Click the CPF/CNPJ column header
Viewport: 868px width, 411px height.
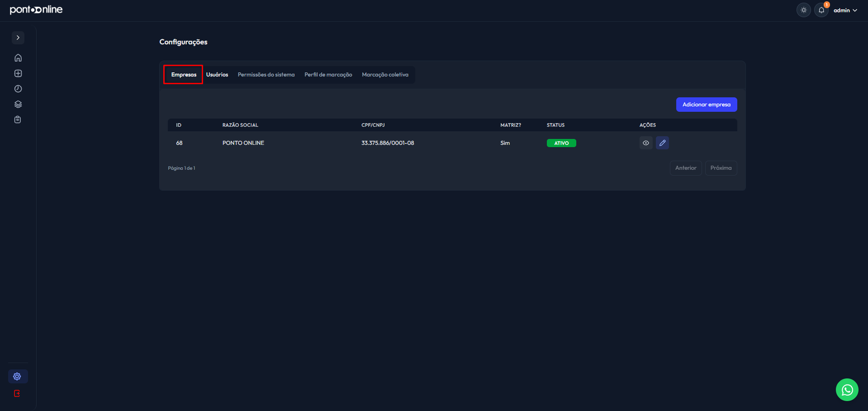pyautogui.click(x=373, y=125)
